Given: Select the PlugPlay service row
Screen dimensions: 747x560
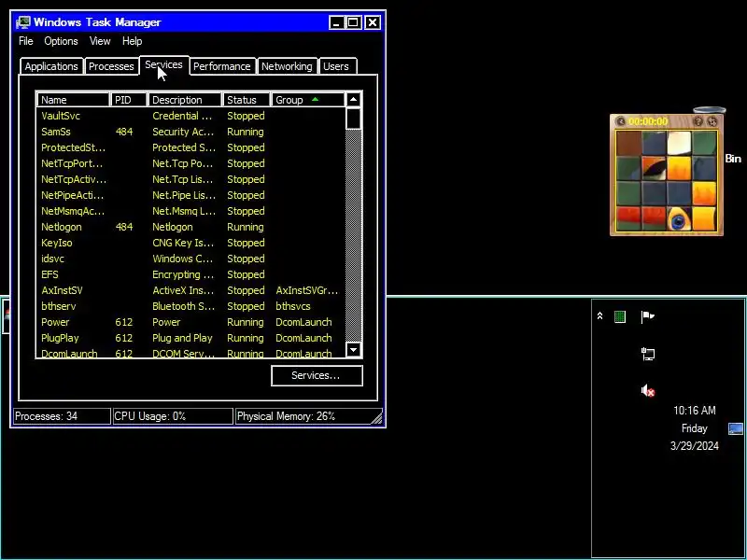Looking at the screenshot, I should coord(190,338).
